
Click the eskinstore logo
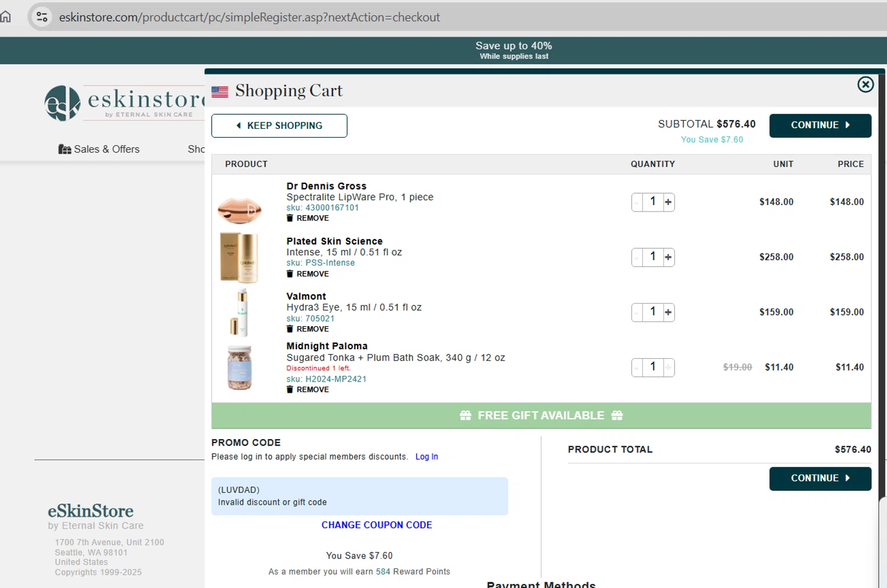(124, 103)
